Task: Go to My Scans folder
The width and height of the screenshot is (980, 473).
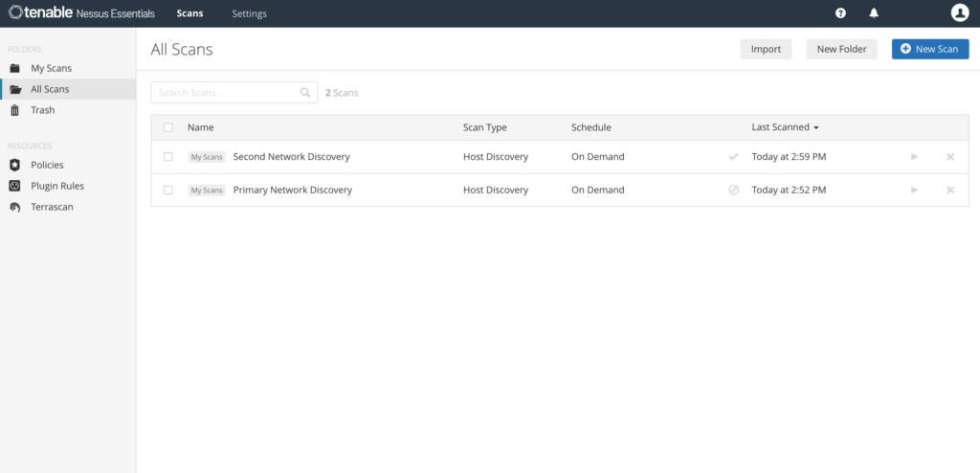Action: 52,68
